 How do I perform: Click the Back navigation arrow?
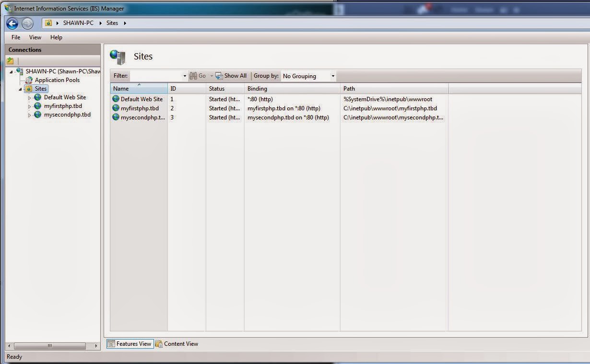tap(12, 23)
